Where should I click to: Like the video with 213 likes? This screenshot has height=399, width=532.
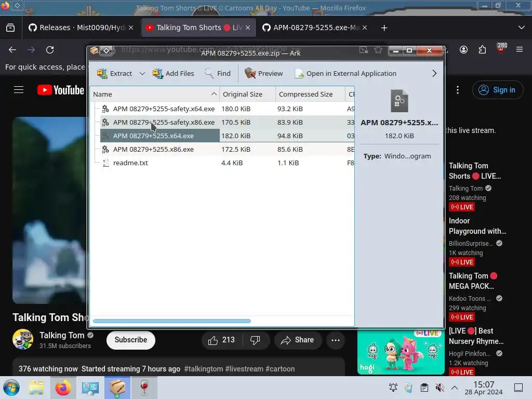[x=222, y=340]
